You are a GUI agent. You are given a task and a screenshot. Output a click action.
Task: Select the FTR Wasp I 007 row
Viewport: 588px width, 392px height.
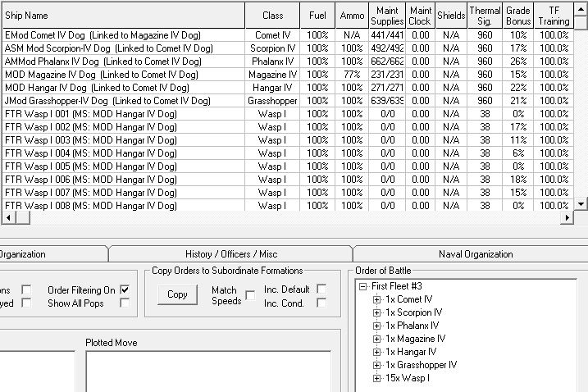(288, 193)
